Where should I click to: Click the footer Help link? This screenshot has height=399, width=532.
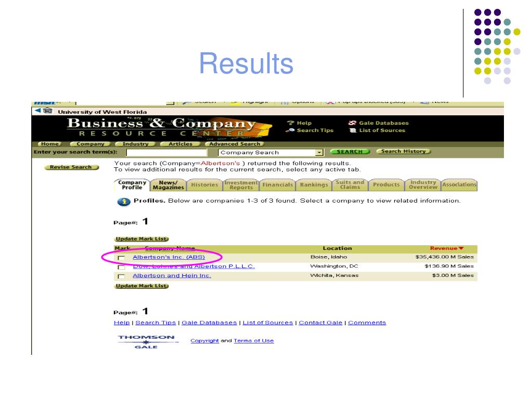coord(122,323)
